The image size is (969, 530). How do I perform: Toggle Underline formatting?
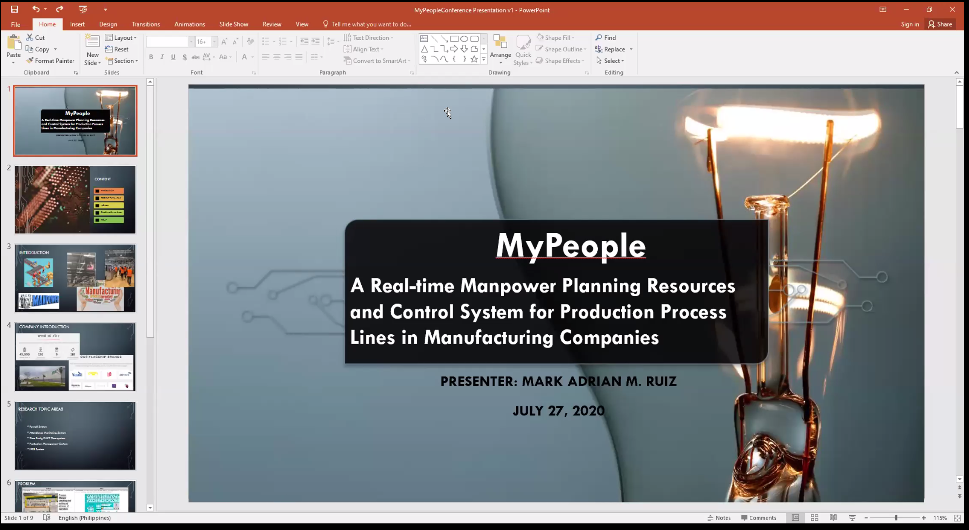[173, 57]
